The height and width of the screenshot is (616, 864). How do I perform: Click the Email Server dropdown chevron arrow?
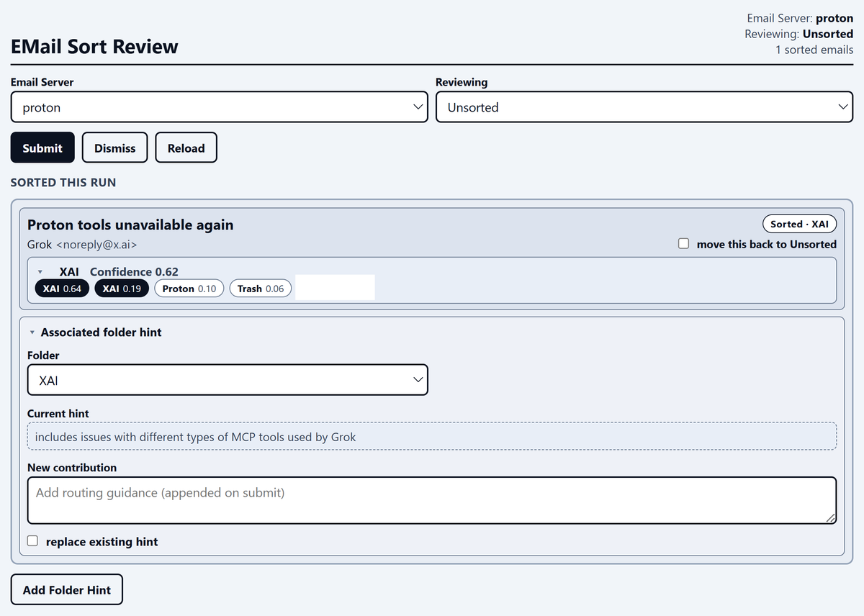[418, 107]
